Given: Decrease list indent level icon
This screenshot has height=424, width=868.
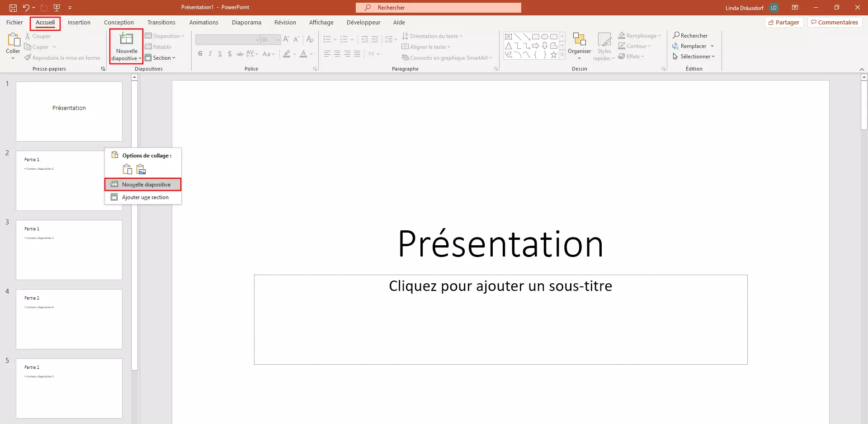Looking at the screenshot, I should [365, 39].
